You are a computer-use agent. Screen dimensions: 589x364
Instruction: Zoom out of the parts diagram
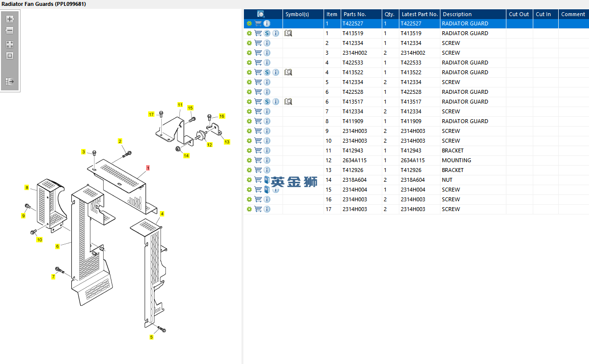click(10, 30)
